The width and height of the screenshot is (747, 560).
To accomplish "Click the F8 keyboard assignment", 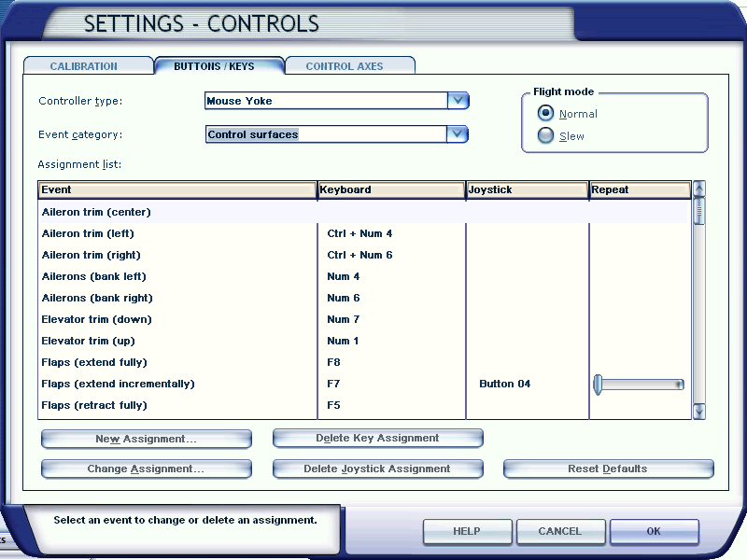I will [x=333, y=362].
